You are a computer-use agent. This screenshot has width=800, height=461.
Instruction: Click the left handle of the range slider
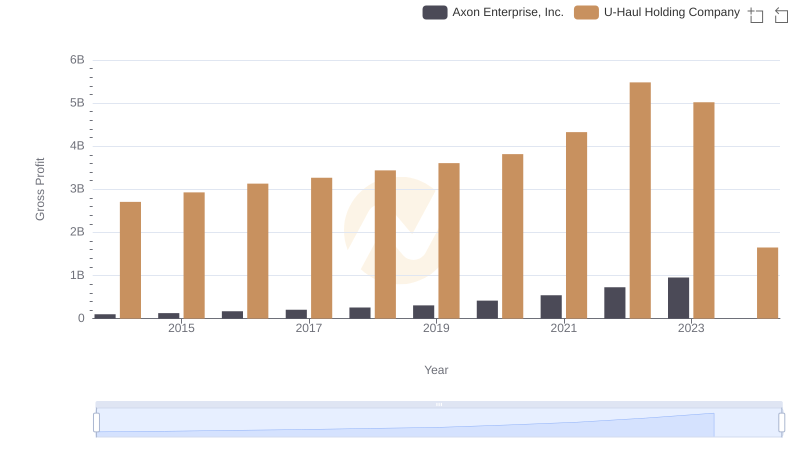[96, 422]
